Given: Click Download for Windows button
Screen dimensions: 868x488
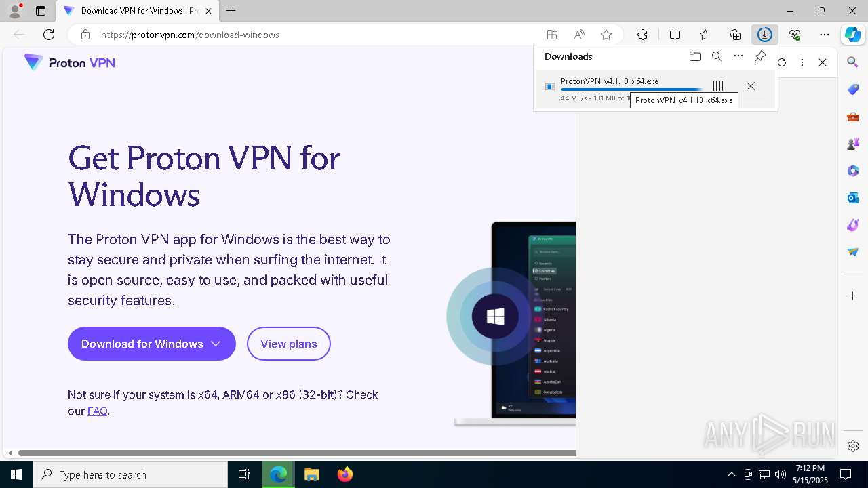Looking at the screenshot, I should tap(152, 344).
